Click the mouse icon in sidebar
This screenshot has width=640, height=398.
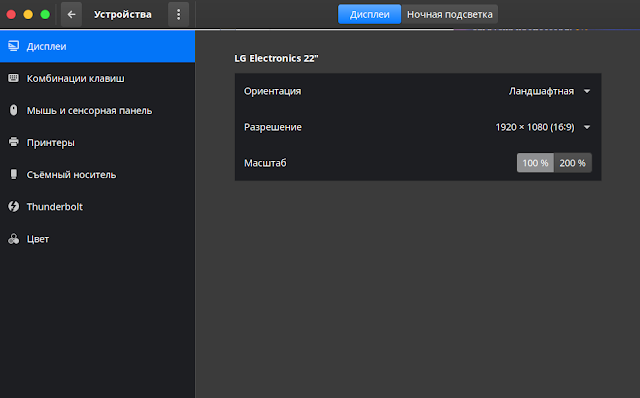[x=13, y=110]
